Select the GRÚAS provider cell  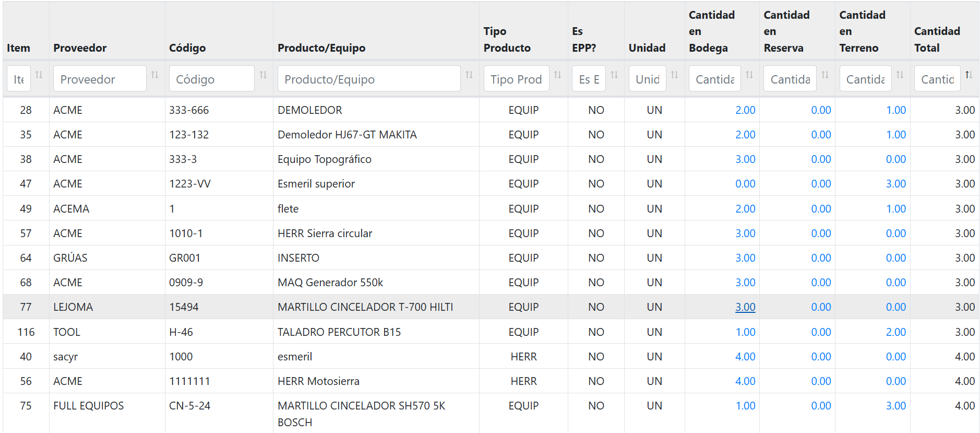(x=107, y=258)
